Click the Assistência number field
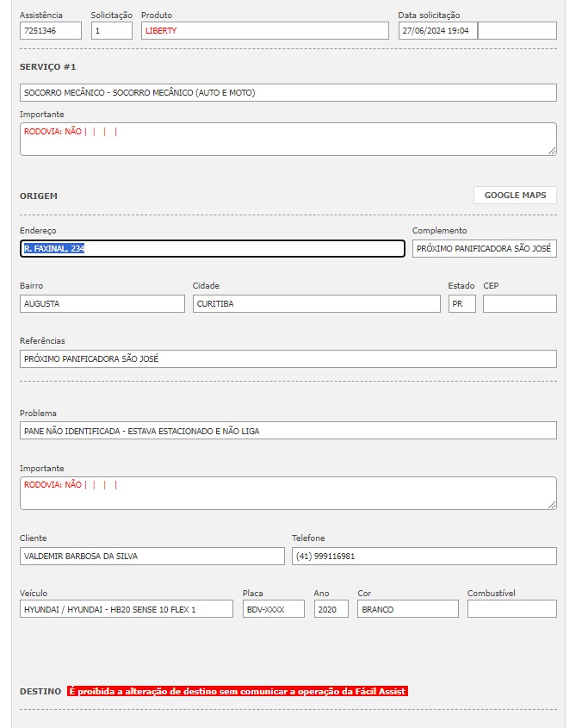 click(x=51, y=31)
